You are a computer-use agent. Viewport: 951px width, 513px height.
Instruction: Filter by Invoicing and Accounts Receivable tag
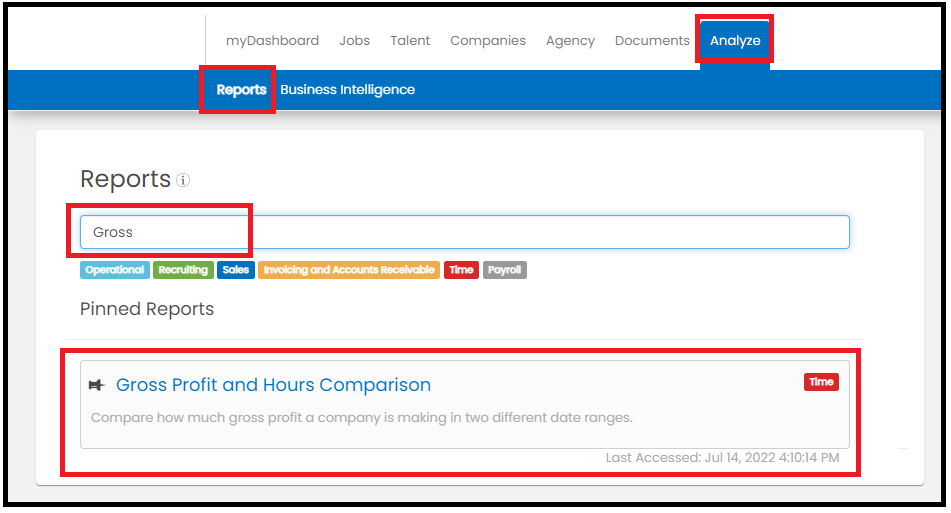click(349, 270)
